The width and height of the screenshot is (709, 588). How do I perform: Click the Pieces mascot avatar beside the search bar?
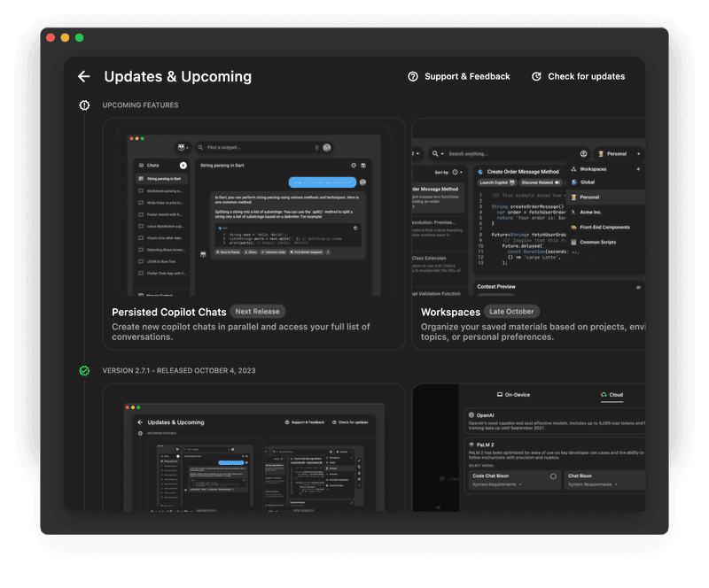point(180,147)
